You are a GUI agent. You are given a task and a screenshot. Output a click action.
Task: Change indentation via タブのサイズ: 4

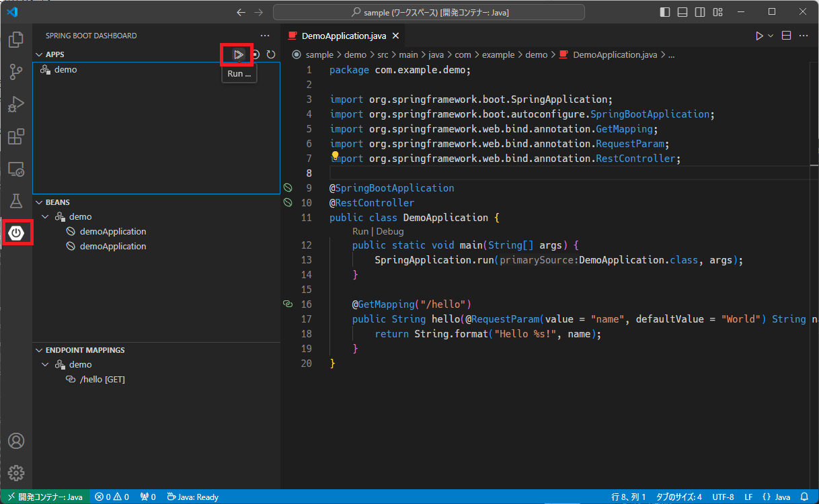point(679,497)
